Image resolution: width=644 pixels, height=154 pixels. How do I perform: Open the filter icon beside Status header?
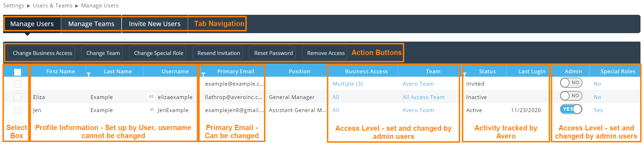pos(465,74)
